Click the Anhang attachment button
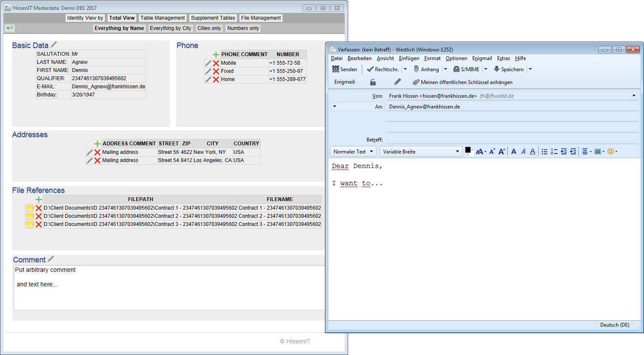This screenshot has height=355, width=644. click(x=426, y=69)
